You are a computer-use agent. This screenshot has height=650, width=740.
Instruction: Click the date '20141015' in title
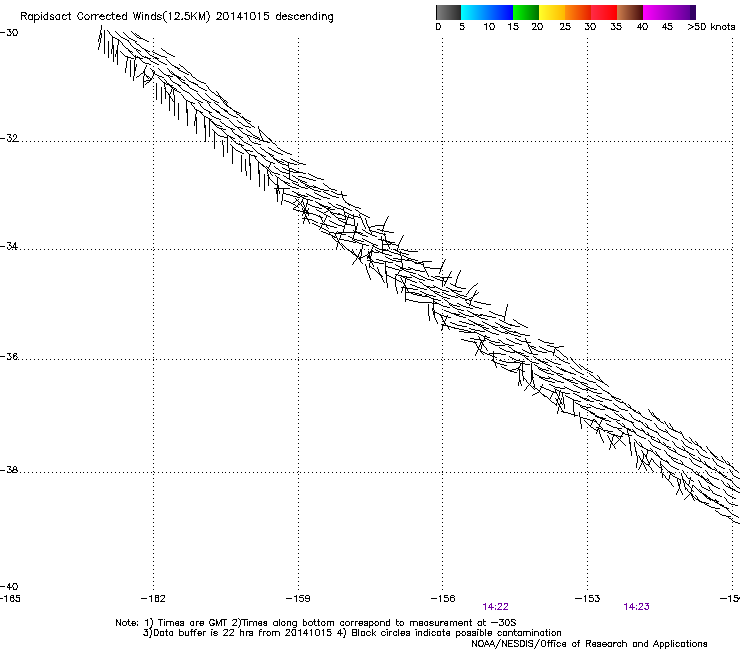(x=243, y=17)
